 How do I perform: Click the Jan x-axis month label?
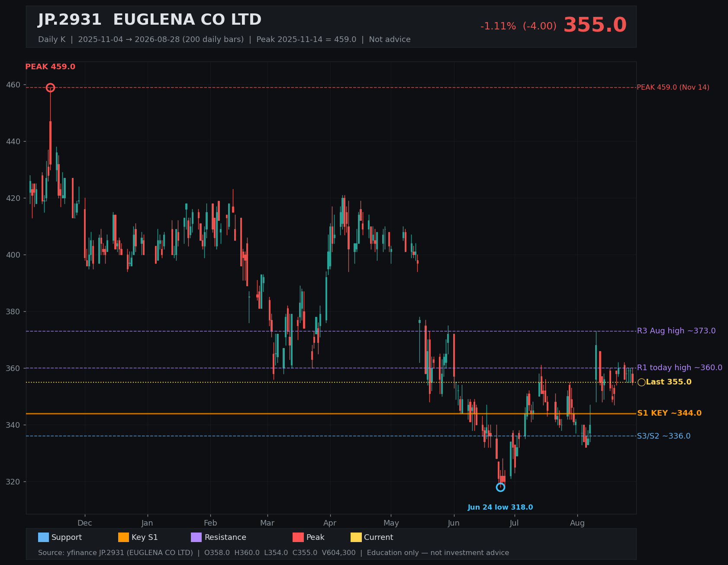point(148,523)
